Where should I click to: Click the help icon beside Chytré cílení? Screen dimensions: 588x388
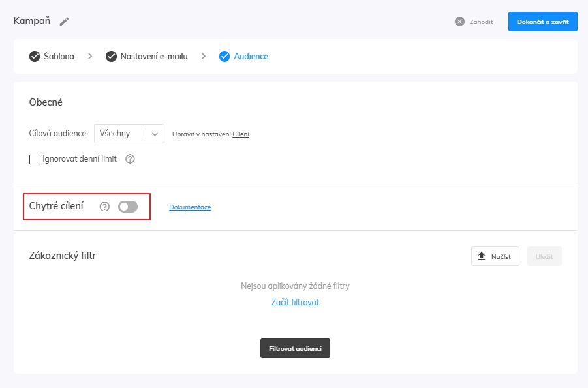104,207
